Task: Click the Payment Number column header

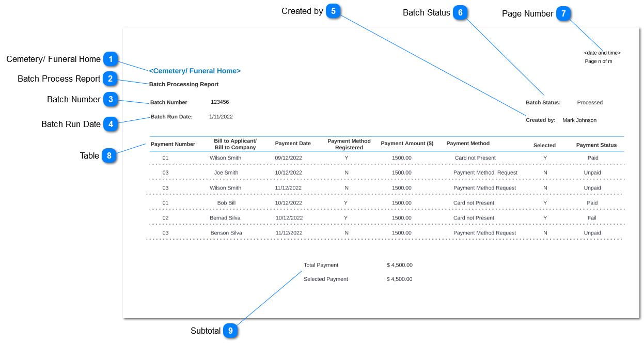Action: (173, 144)
